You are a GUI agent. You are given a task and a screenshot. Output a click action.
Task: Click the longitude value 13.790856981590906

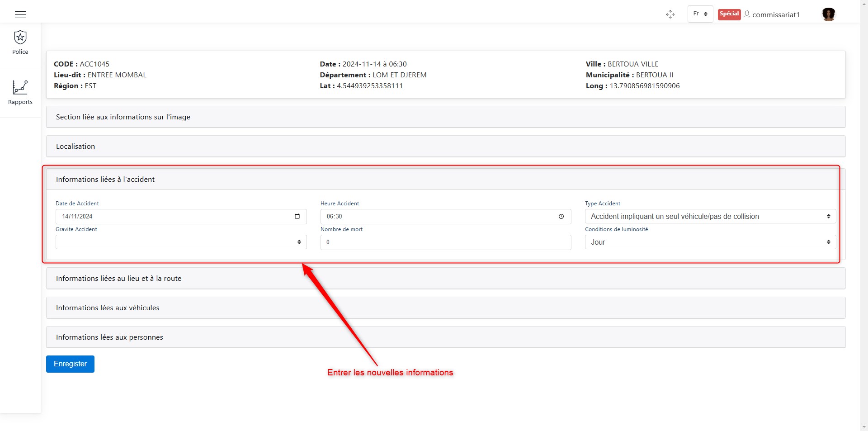point(645,85)
